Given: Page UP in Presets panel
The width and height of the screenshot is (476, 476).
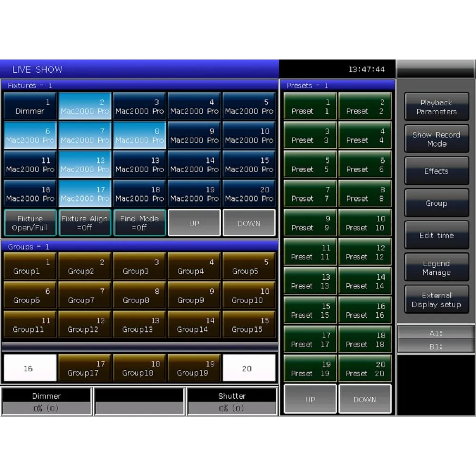Looking at the screenshot, I should point(310,399).
